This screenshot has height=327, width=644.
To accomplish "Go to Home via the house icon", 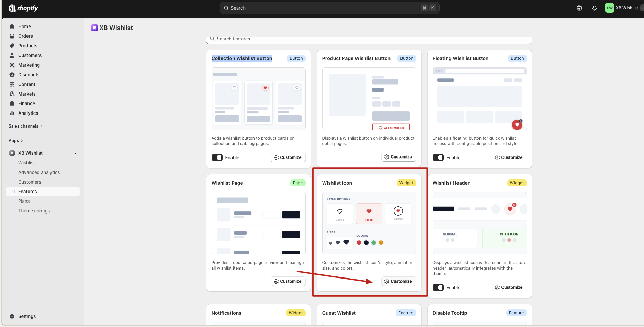I will 12,26.
